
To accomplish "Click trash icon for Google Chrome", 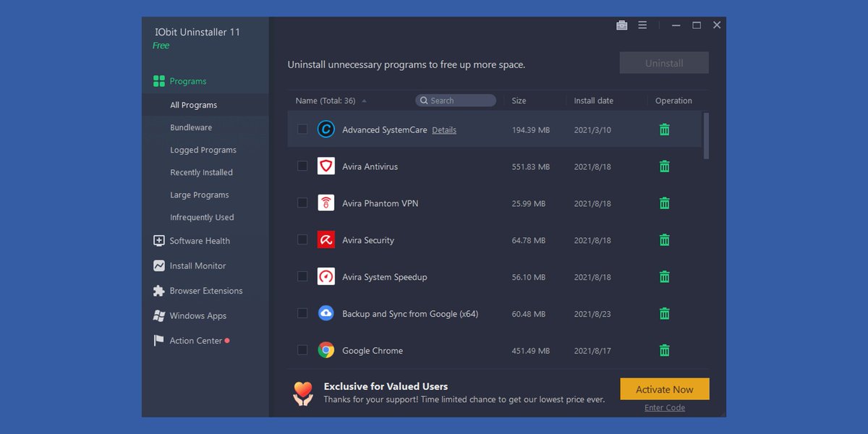I will point(664,351).
